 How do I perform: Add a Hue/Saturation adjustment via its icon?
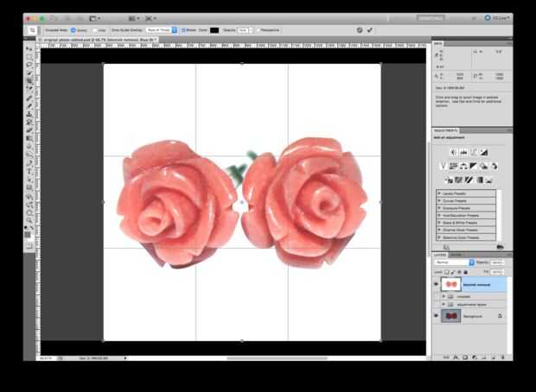click(453, 166)
